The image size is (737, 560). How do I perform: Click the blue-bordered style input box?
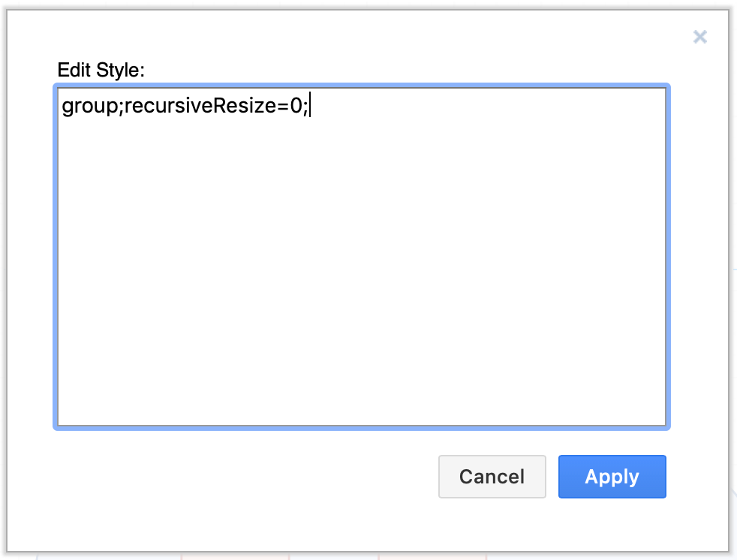tap(360, 255)
